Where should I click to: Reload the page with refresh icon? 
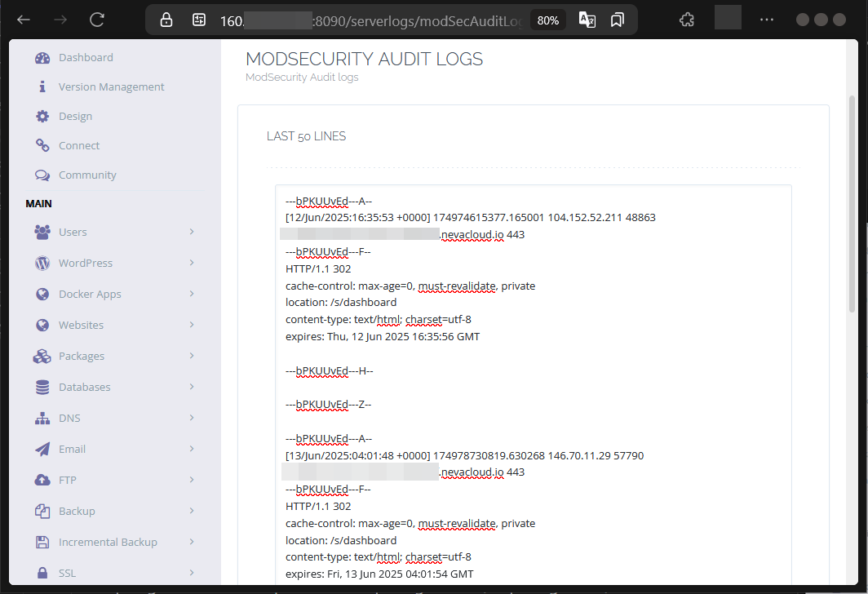(97, 20)
